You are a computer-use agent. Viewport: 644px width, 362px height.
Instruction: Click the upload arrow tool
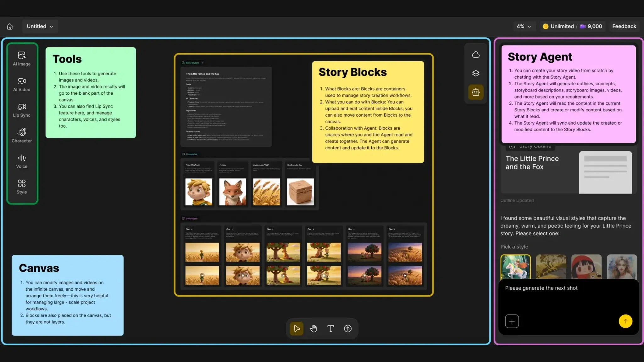tap(348, 329)
